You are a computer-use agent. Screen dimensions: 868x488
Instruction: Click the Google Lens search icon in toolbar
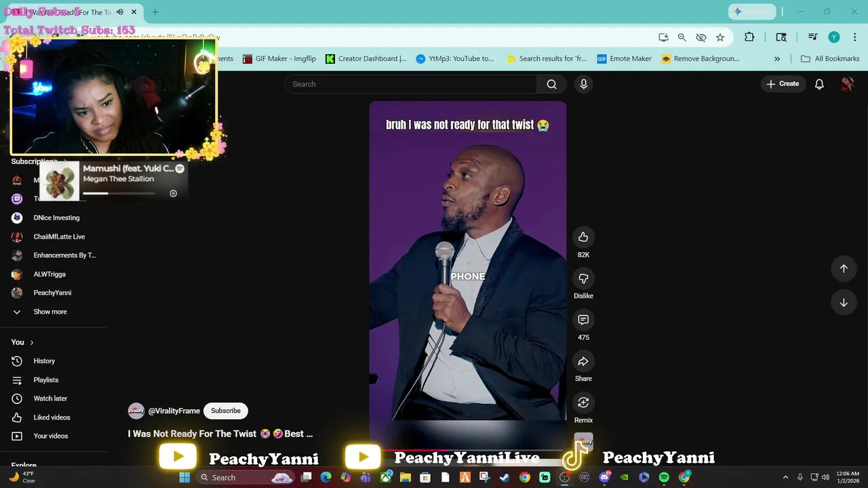[781, 37]
